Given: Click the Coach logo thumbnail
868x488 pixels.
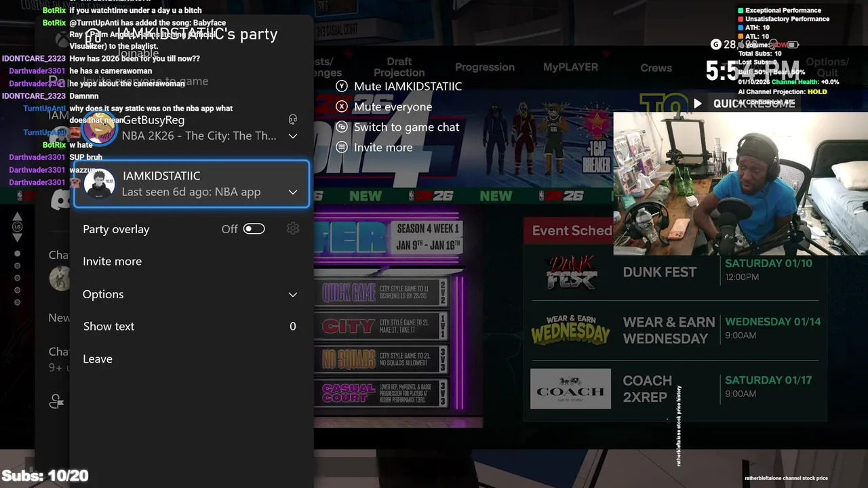Looking at the screenshot, I should click(570, 389).
